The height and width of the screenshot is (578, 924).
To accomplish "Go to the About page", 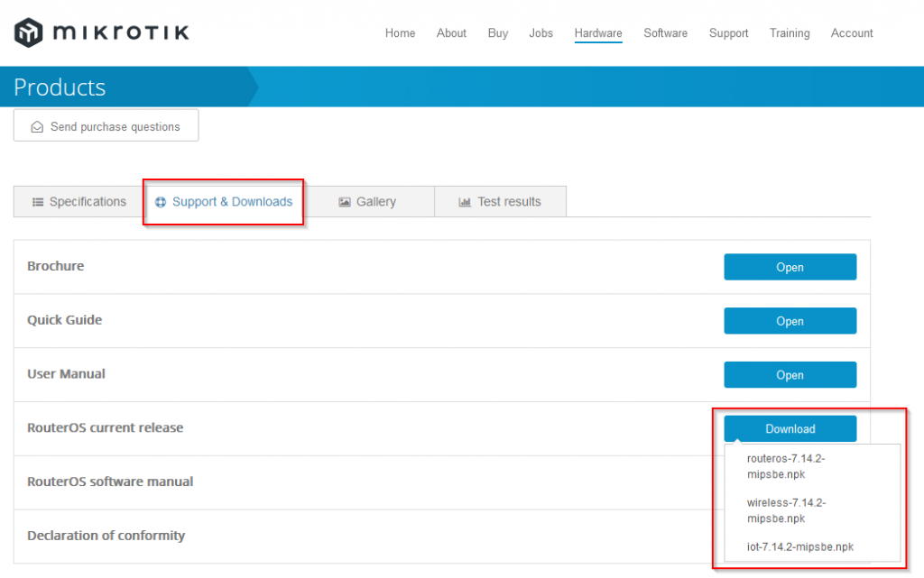I will click(451, 33).
